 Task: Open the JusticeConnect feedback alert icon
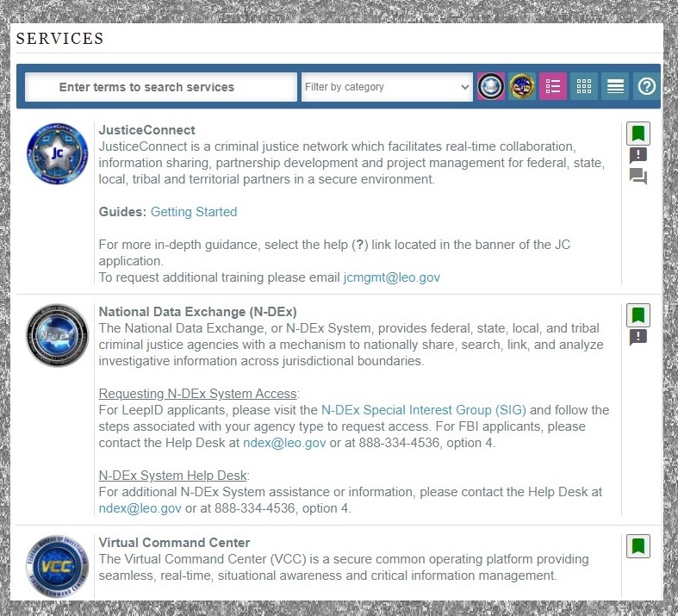tap(638, 156)
